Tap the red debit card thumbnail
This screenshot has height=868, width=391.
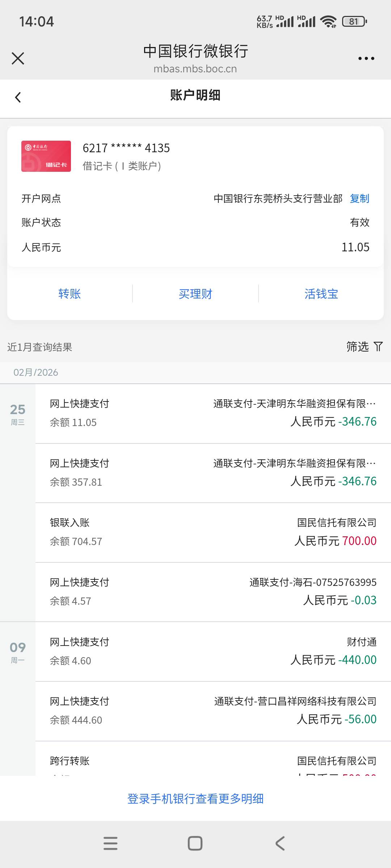click(46, 156)
